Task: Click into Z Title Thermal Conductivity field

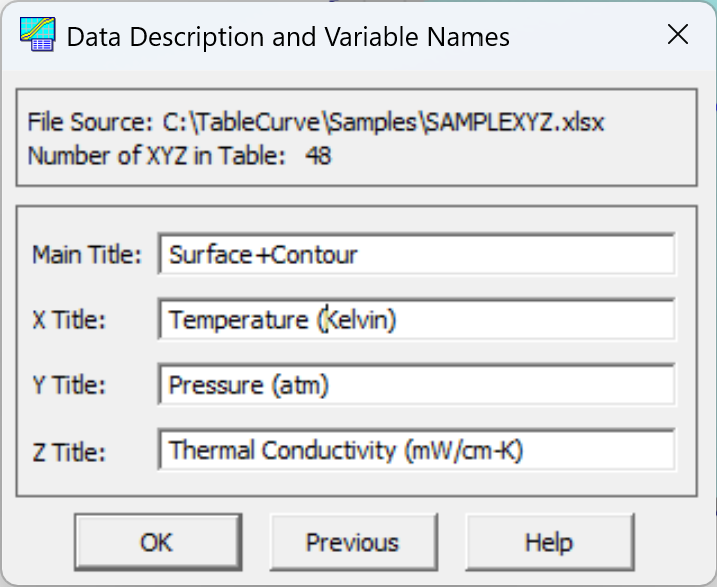Action: 417,449
